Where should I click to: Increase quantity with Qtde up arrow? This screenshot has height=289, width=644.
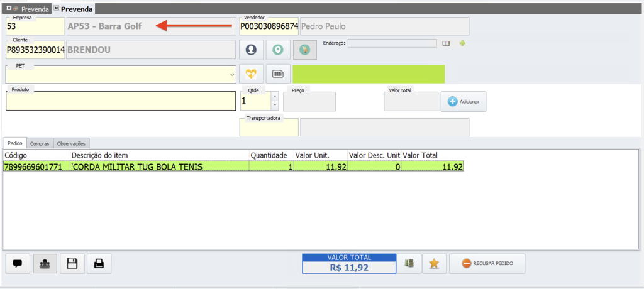274,96
